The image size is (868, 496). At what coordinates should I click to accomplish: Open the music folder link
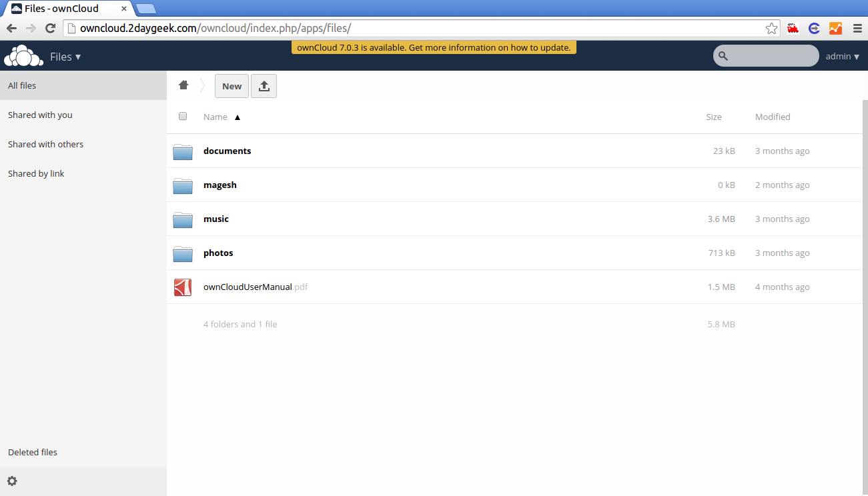(x=216, y=219)
